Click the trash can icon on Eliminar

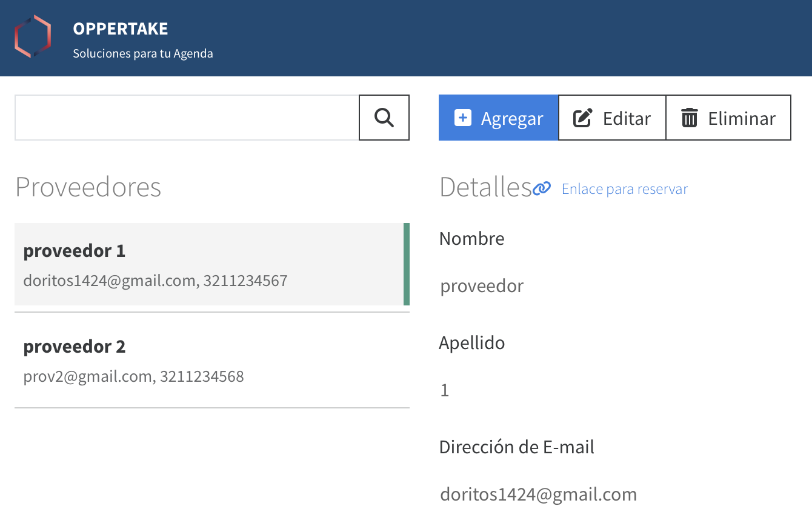tap(690, 118)
